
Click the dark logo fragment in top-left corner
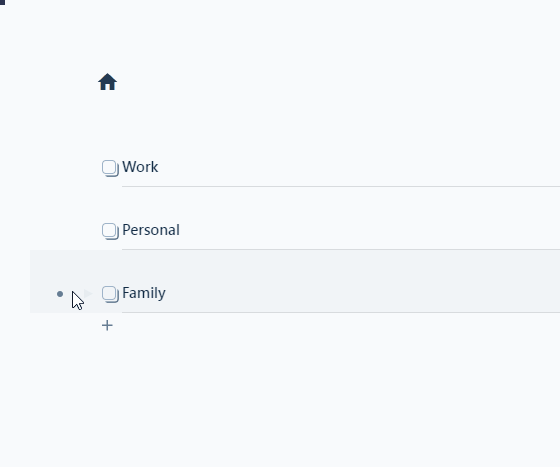click(x=2, y=2)
